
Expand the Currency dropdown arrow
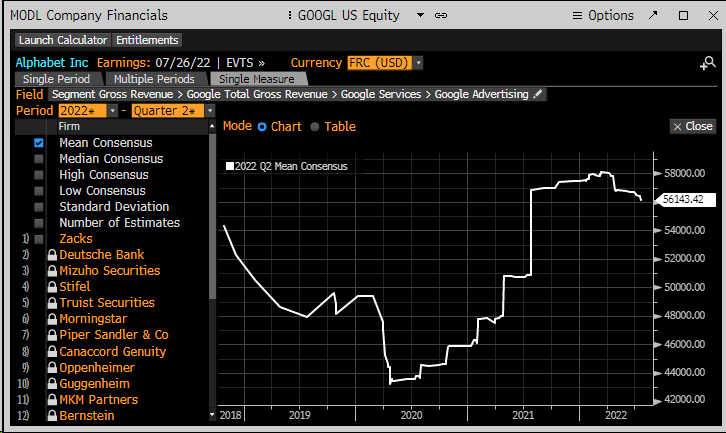click(x=418, y=63)
